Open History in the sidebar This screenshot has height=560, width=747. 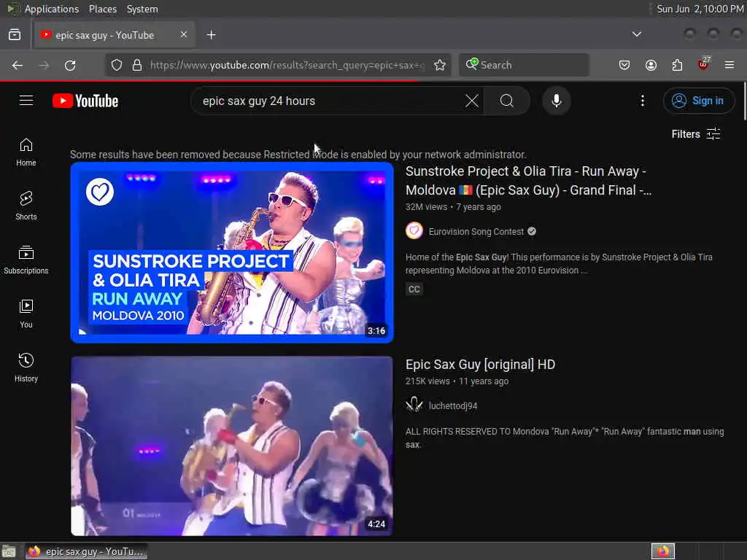coord(26,367)
